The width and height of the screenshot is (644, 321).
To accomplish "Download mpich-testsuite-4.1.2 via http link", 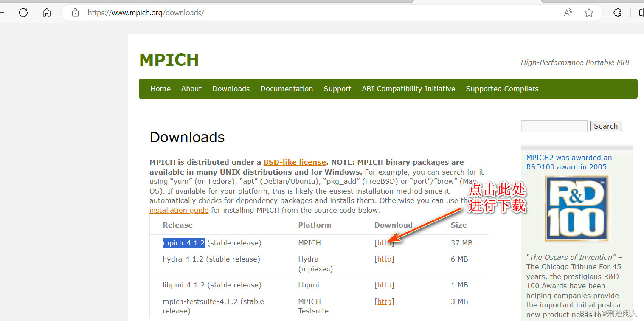I will (x=384, y=301).
